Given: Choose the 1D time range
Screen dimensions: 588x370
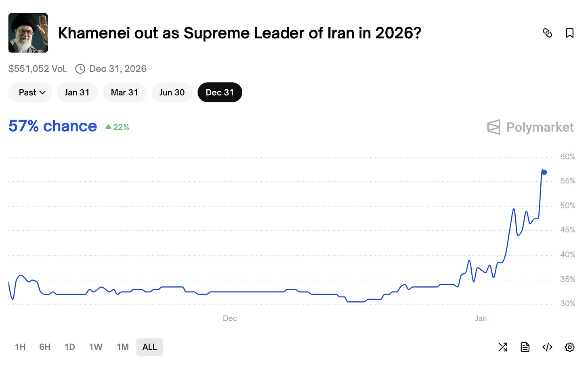Looking at the screenshot, I should click(70, 347).
